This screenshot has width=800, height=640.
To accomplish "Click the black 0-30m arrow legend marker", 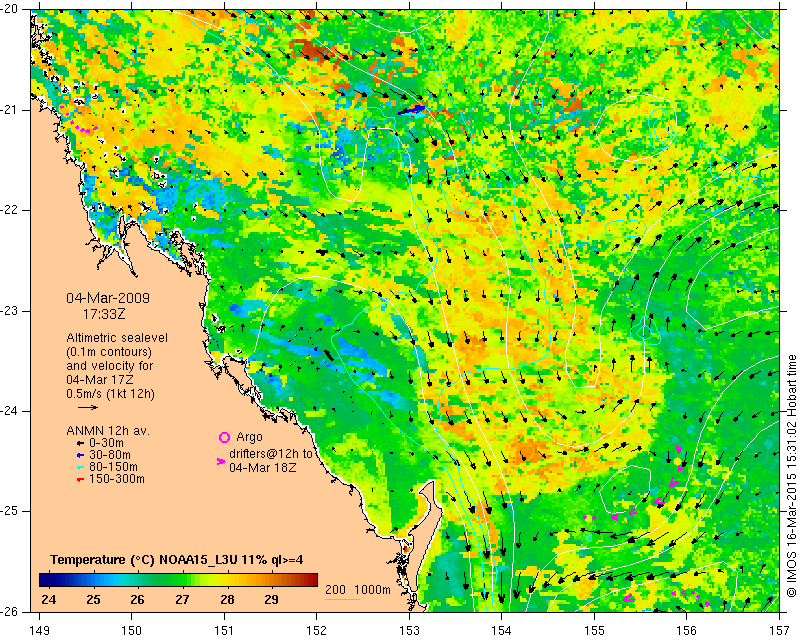I will coord(80,443).
